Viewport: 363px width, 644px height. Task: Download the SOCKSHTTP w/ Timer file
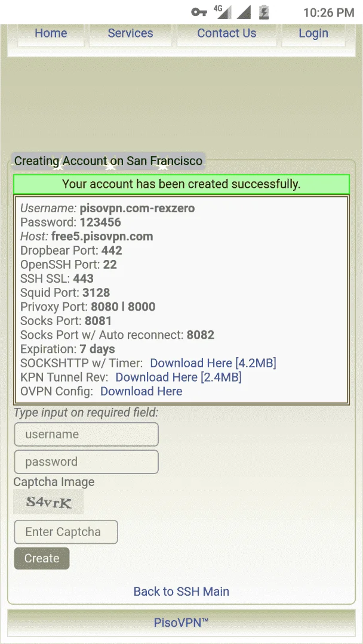coord(213,363)
